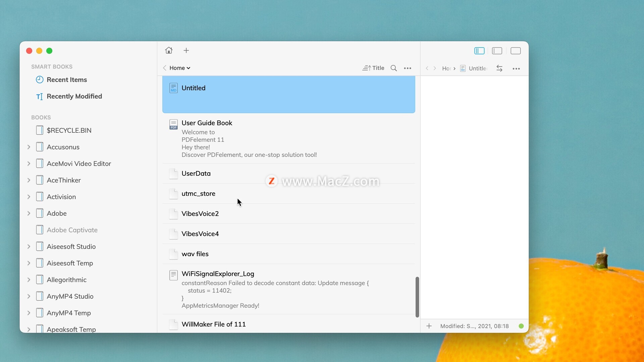Click Home breadcrumb in editor path
The height and width of the screenshot is (362, 644).
pos(446,68)
